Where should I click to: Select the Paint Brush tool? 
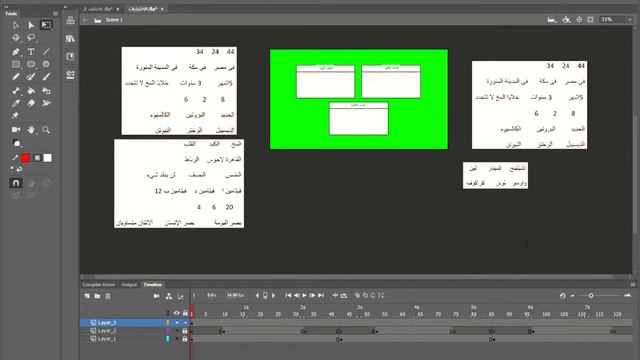pyautogui.click(x=31, y=77)
